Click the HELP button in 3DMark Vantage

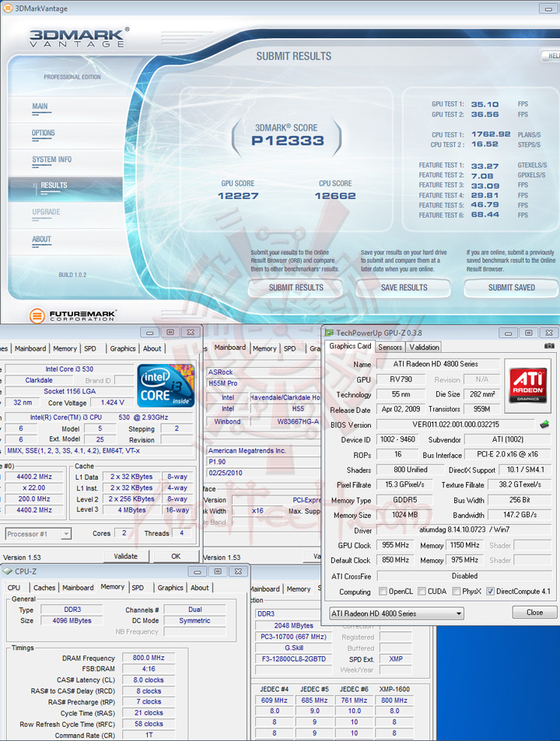click(551, 56)
